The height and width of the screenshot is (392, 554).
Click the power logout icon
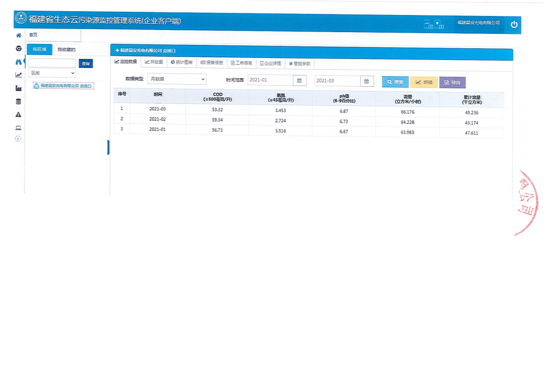(x=514, y=25)
